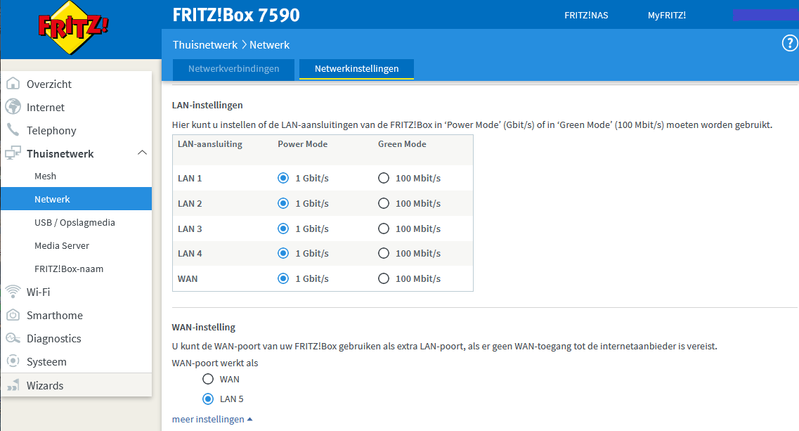Click LAN-aansluiting column header
The image size is (799, 431).
[210, 144]
